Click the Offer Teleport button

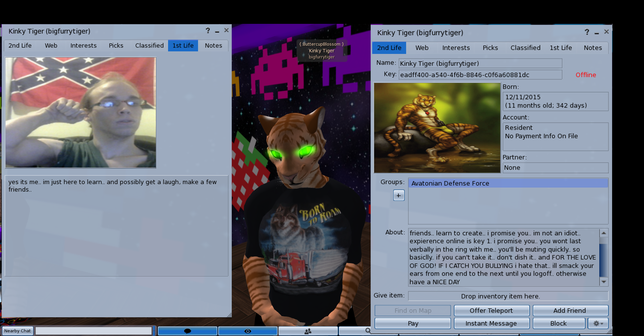[x=491, y=310]
